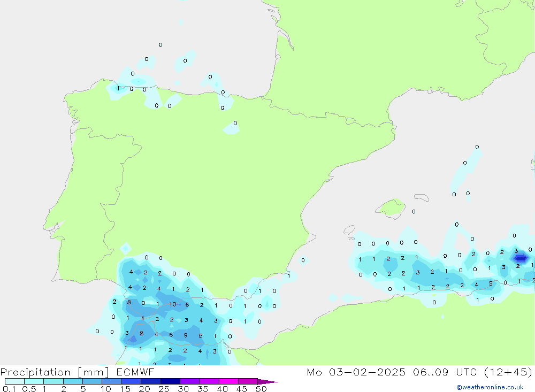Image resolution: width=535 pixels, height=392 pixels.
Task: Pick the 1 to 2 mm legend swatch
Action: [53, 381]
